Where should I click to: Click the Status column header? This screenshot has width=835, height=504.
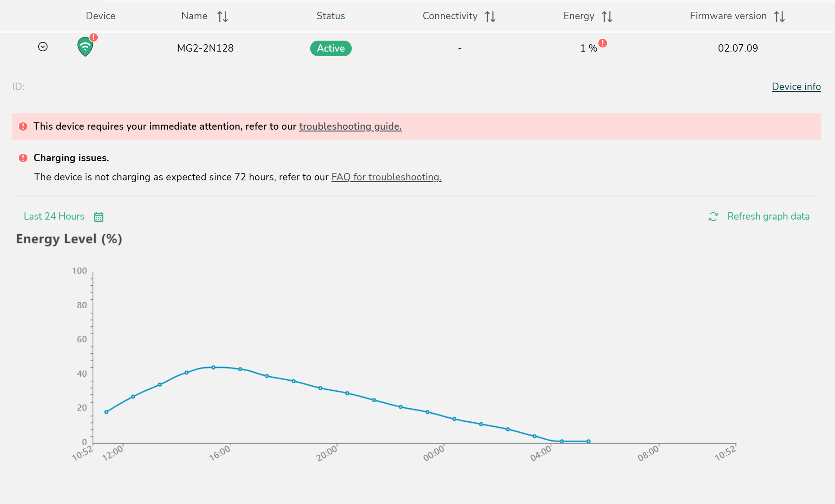tap(331, 16)
